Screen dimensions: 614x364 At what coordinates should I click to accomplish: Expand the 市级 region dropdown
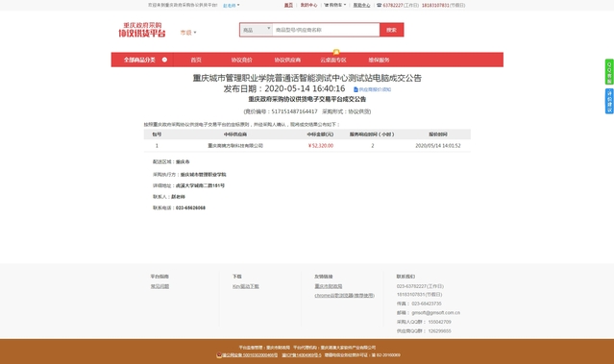pos(188,33)
